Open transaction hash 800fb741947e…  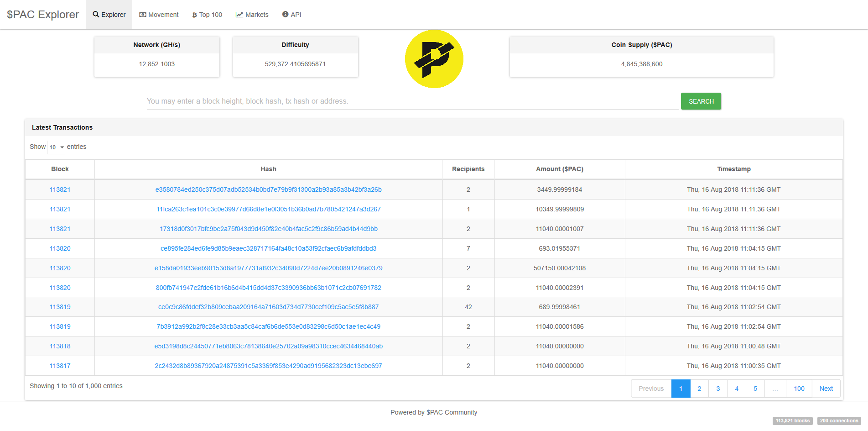tap(268, 288)
